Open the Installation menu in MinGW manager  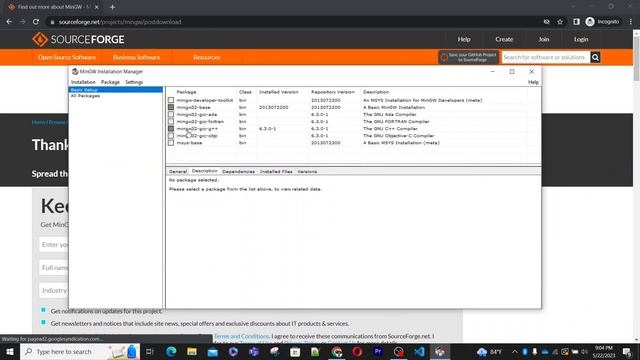83,82
